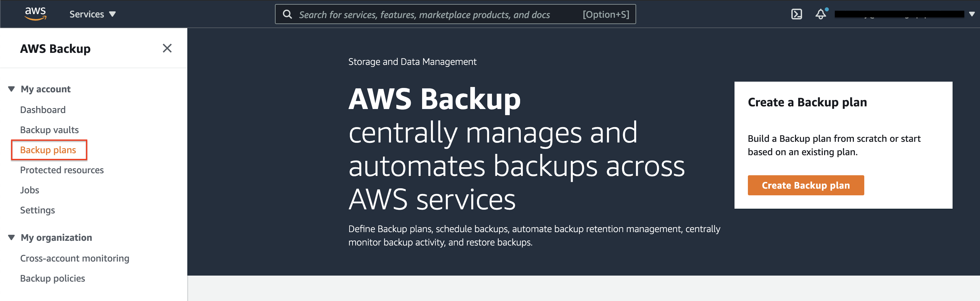The image size is (980, 301).
Task: Click the AWS logo icon
Action: pos(35,14)
